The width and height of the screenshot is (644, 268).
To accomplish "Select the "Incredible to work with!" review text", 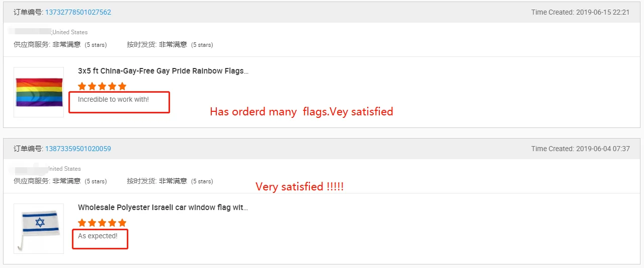I will pos(113,100).
